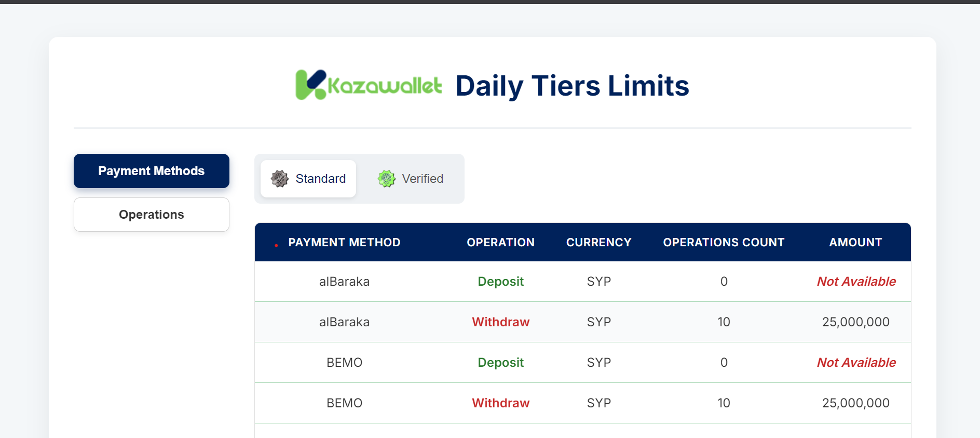
Task: Click BEMO name in the Withdraw row
Action: coord(344,403)
